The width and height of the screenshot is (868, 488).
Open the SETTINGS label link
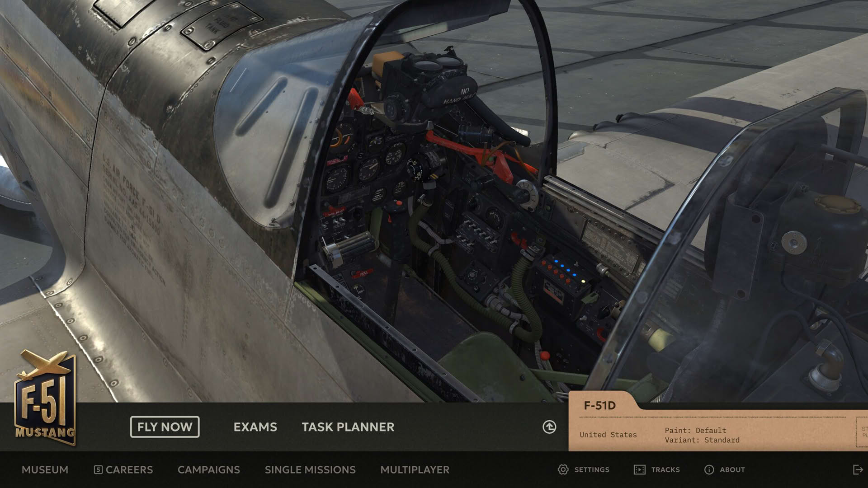592,470
